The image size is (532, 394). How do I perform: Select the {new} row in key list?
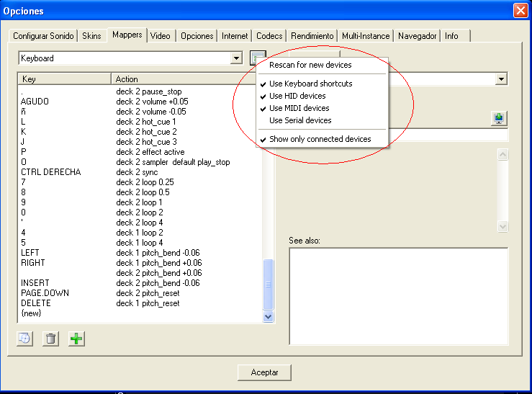[32, 313]
